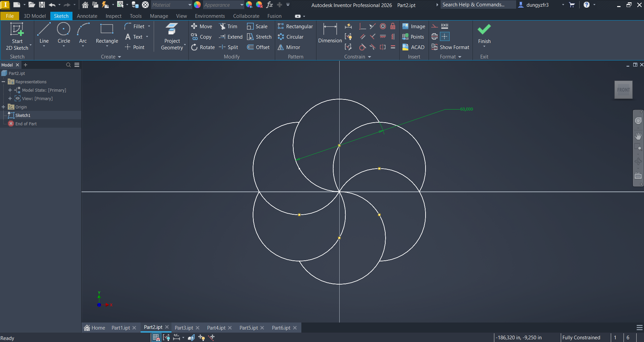Switch to the 3D Model ribbon tab
The image size is (644, 342).
tap(35, 16)
